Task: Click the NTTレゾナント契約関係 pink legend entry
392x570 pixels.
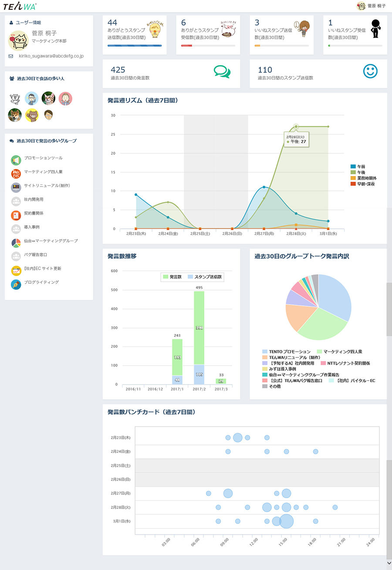Action: click(x=345, y=363)
